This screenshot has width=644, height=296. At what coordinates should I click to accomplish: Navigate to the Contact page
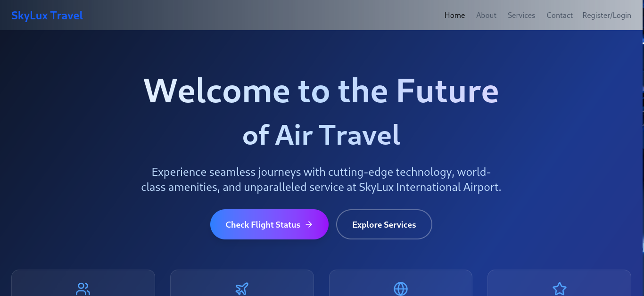[x=560, y=15]
